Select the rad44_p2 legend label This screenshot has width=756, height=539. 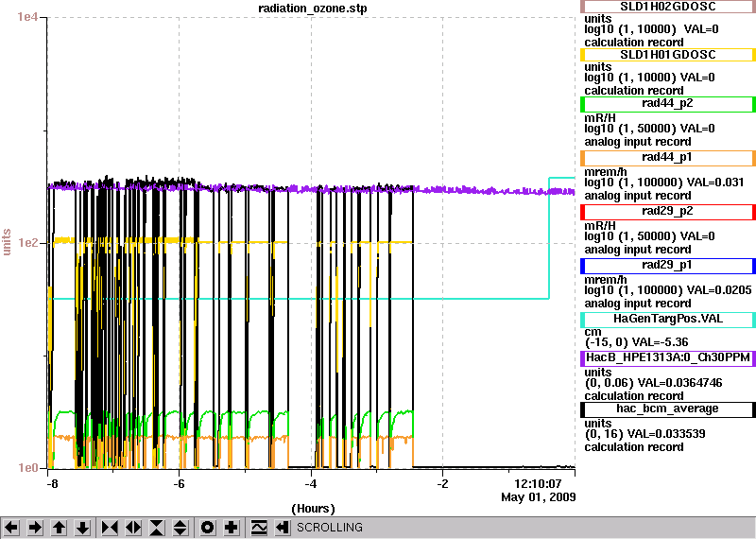tap(668, 103)
